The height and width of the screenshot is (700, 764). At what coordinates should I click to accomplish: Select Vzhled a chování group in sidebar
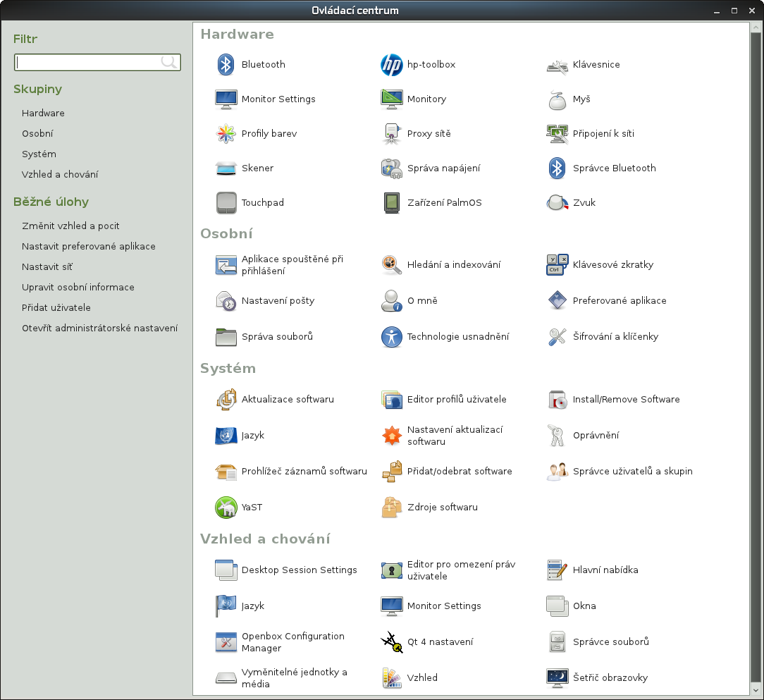point(60,174)
